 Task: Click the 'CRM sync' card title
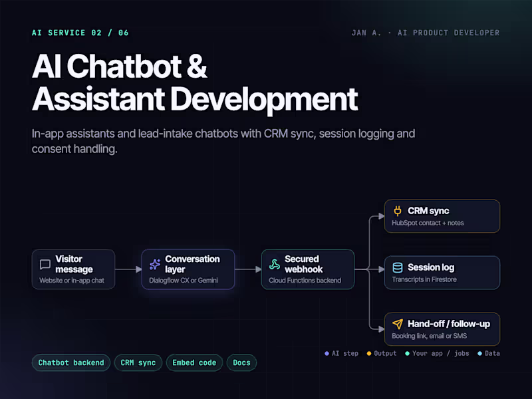click(428, 211)
